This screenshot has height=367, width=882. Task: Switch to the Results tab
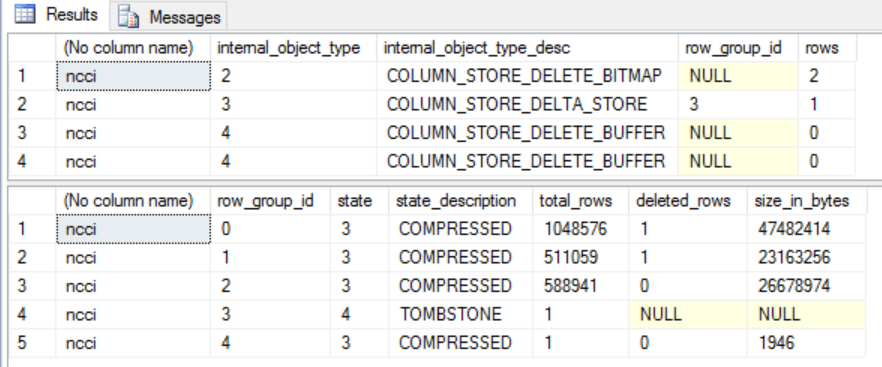click(55, 15)
